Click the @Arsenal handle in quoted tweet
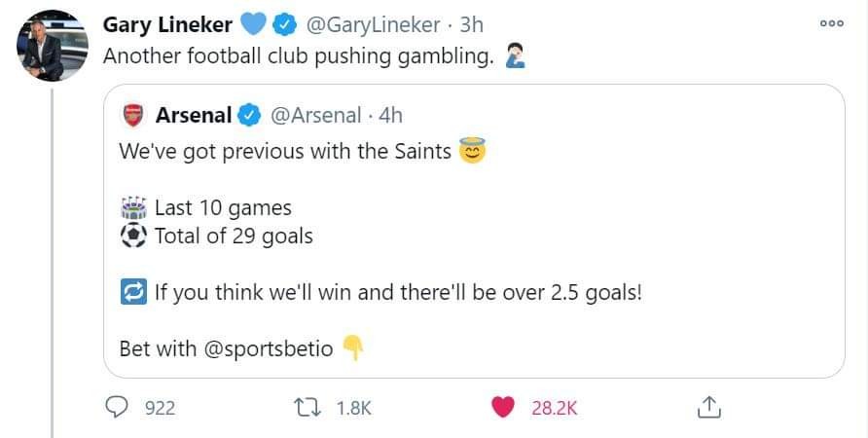Image resolution: width=868 pixels, height=438 pixels. (316, 115)
